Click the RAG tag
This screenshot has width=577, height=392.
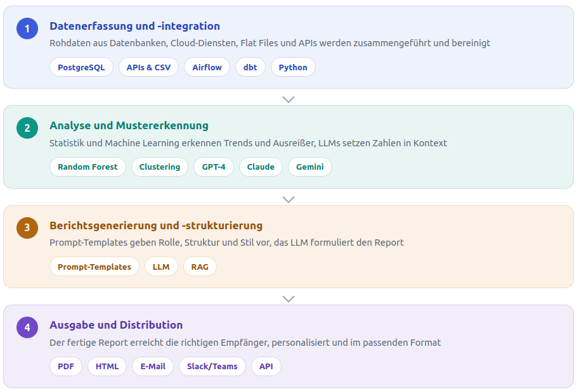(200, 267)
